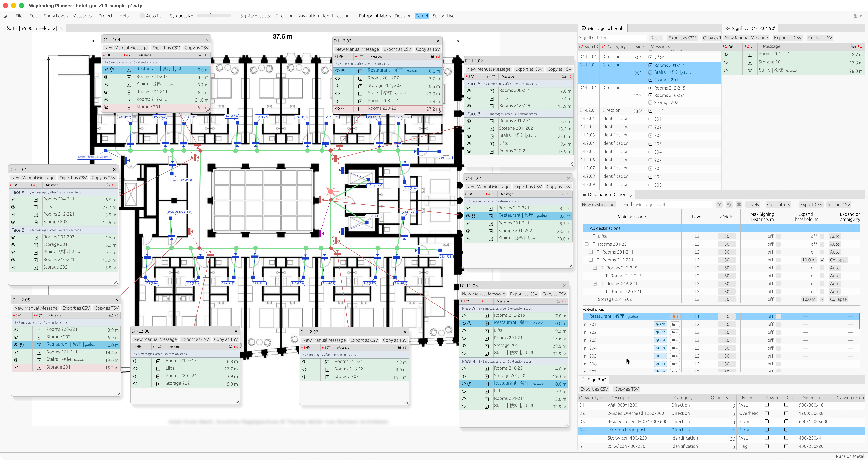The height and width of the screenshot is (460, 868).
Task: Adjust the Symbol size slider
Action: (214, 16)
